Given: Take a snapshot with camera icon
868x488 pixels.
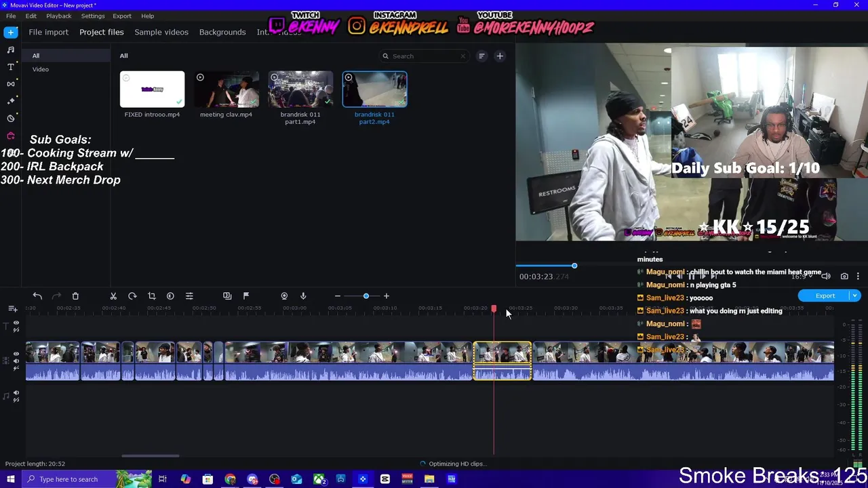Looking at the screenshot, I should tap(844, 277).
